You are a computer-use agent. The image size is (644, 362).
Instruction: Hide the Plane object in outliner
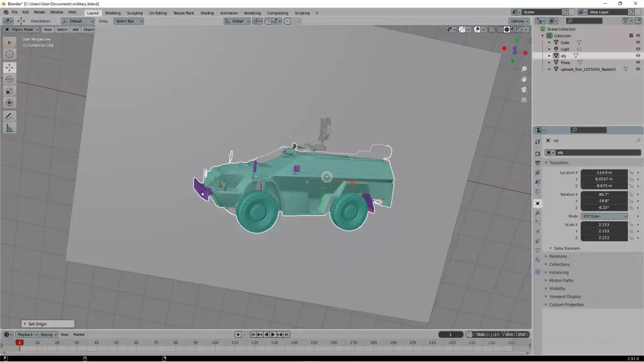click(638, 62)
